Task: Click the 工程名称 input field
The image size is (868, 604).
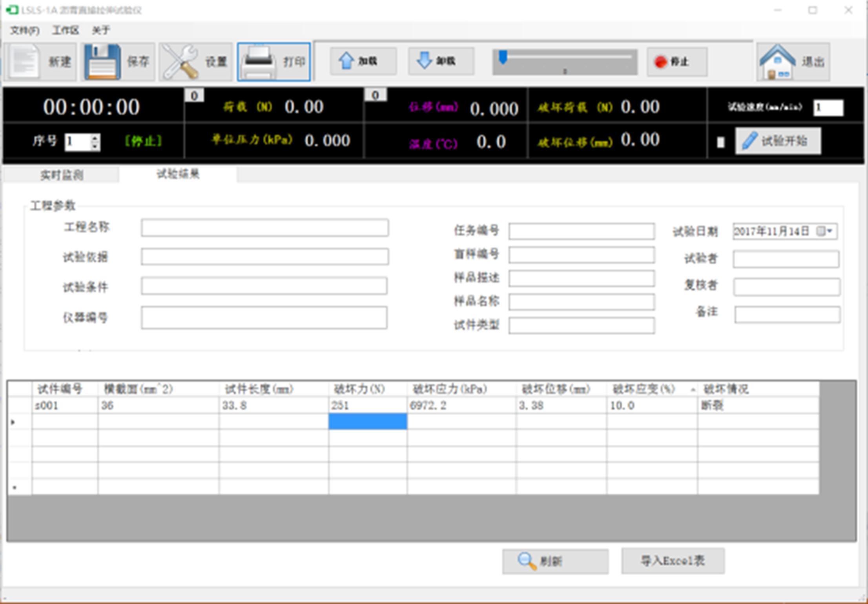Action: point(265,228)
